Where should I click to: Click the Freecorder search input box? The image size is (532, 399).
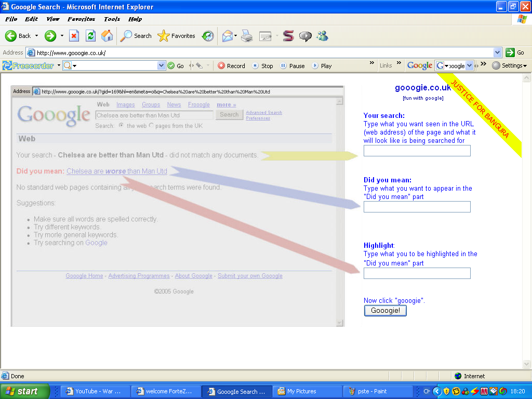[114, 65]
